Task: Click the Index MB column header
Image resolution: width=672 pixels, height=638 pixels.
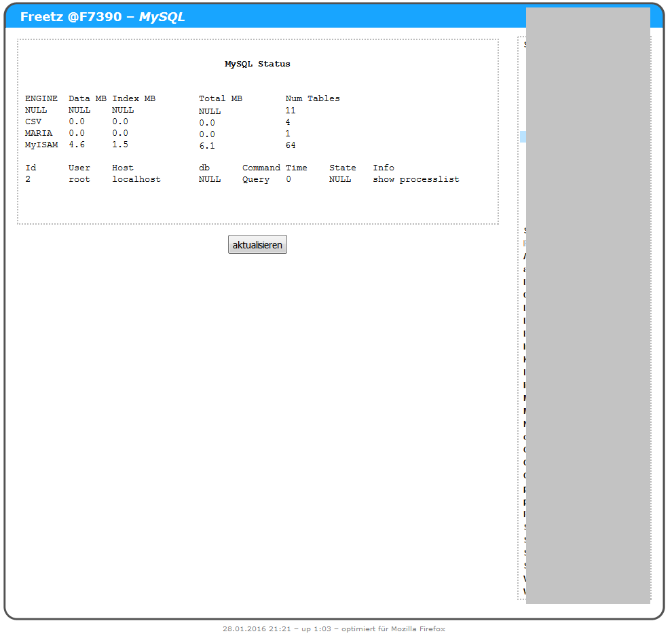Action: [x=134, y=98]
